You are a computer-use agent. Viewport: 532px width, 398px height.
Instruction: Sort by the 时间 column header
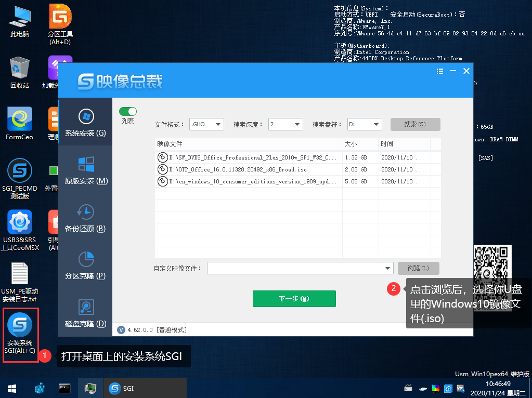405,144
